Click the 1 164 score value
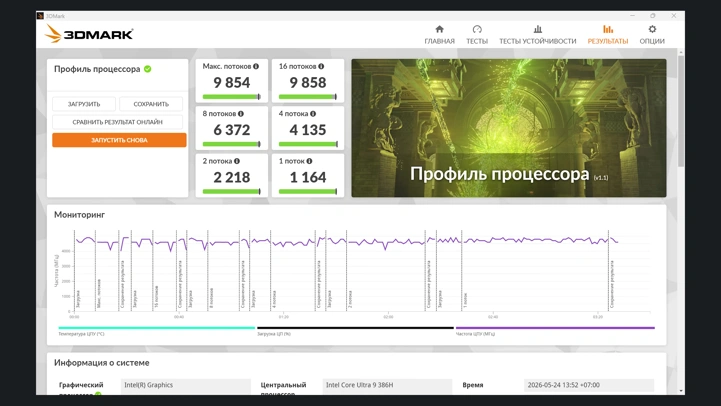The height and width of the screenshot is (406, 721). click(308, 177)
